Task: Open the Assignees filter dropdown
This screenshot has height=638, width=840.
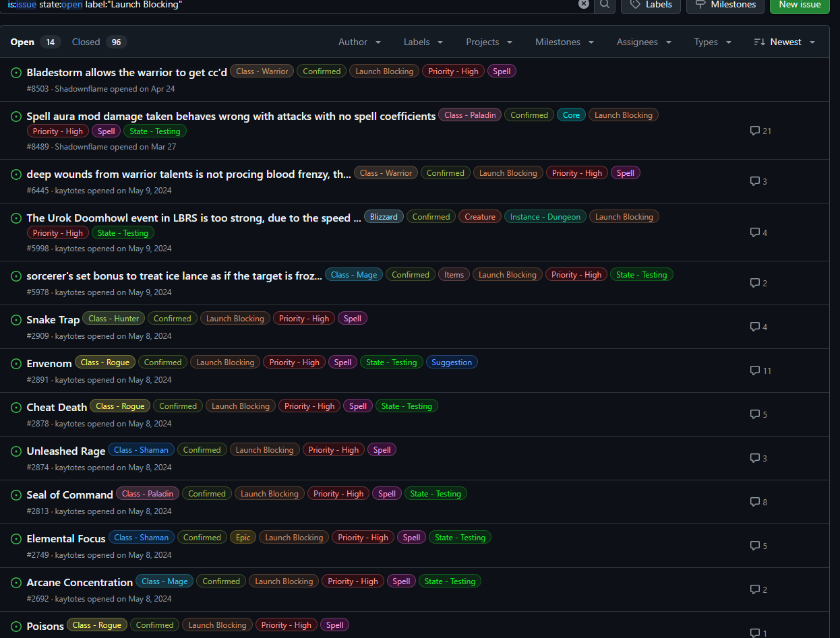Action: 644,42
